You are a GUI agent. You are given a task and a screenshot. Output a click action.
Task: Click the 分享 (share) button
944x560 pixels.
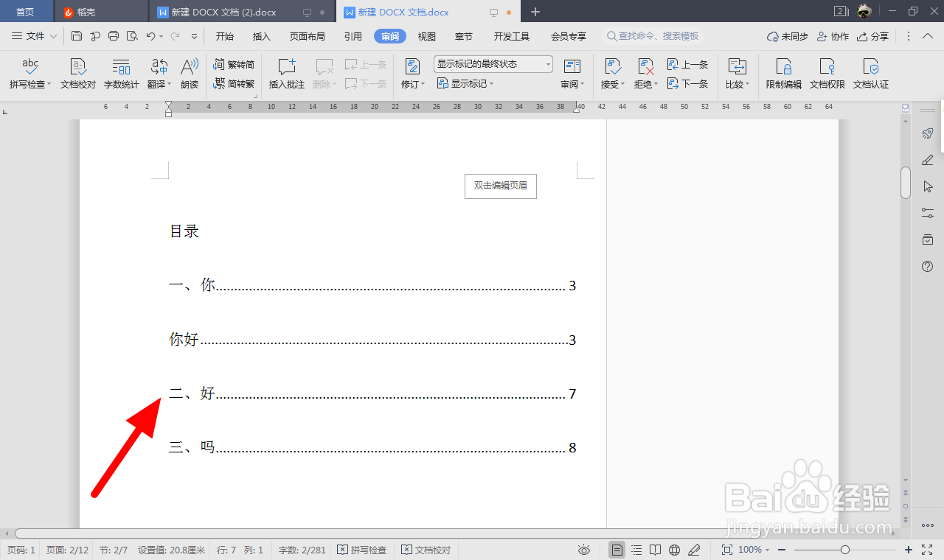(873, 36)
